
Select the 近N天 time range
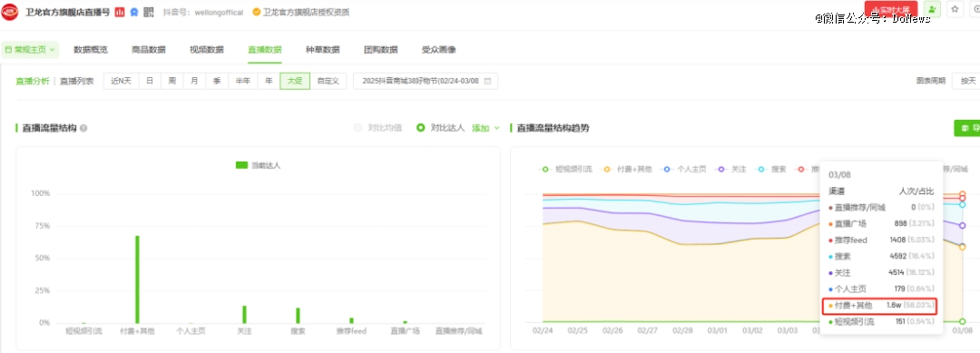122,81
